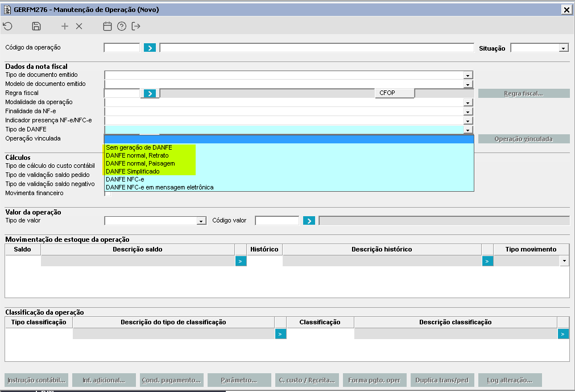Click lookup arrow beside Código valor

pos(309,221)
